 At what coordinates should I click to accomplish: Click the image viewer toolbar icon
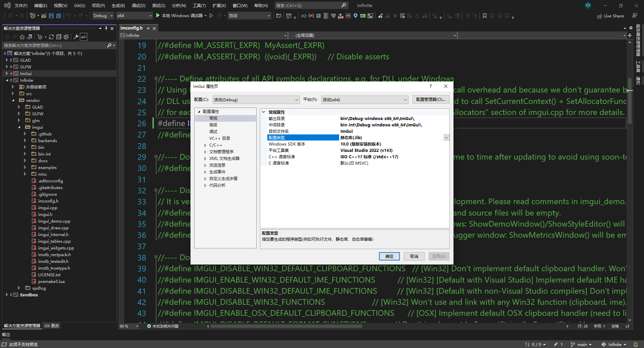(x=370, y=16)
